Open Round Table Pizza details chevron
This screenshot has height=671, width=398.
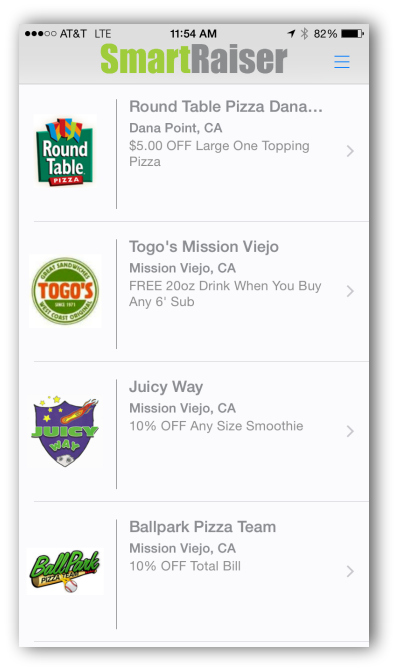click(x=350, y=151)
